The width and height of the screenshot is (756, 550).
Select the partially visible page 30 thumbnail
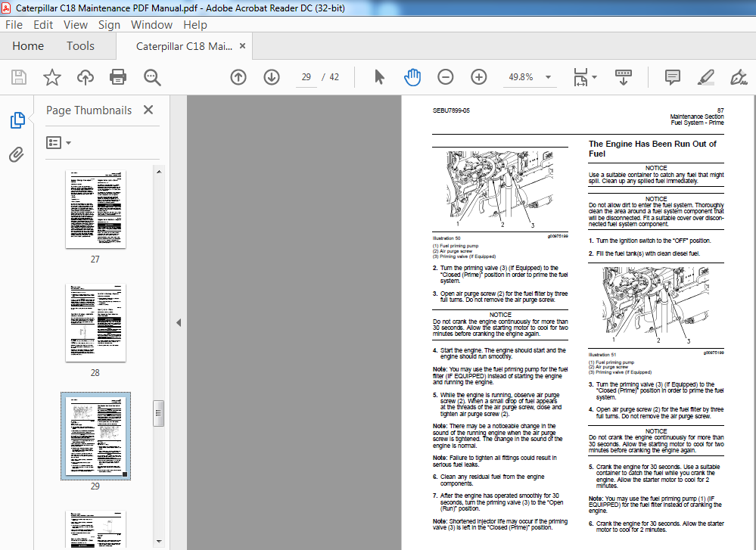pyautogui.click(x=95, y=530)
